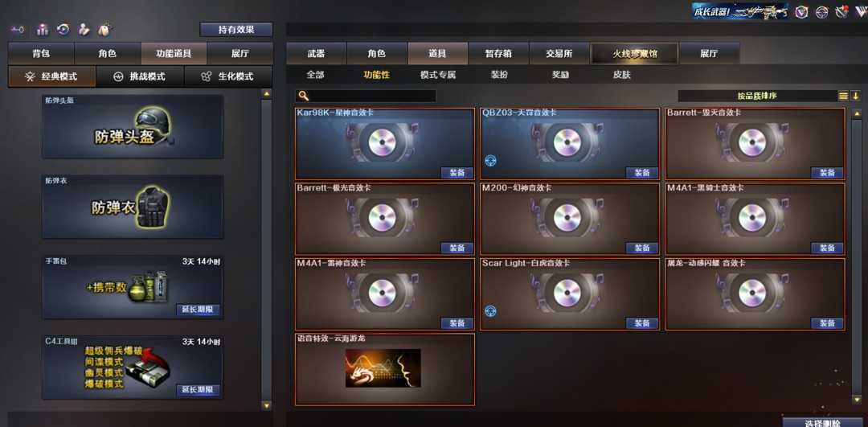Select the 语音特效-云海游龙 item thumbnail
Screen dimensions: 868x427
[x=383, y=367]
